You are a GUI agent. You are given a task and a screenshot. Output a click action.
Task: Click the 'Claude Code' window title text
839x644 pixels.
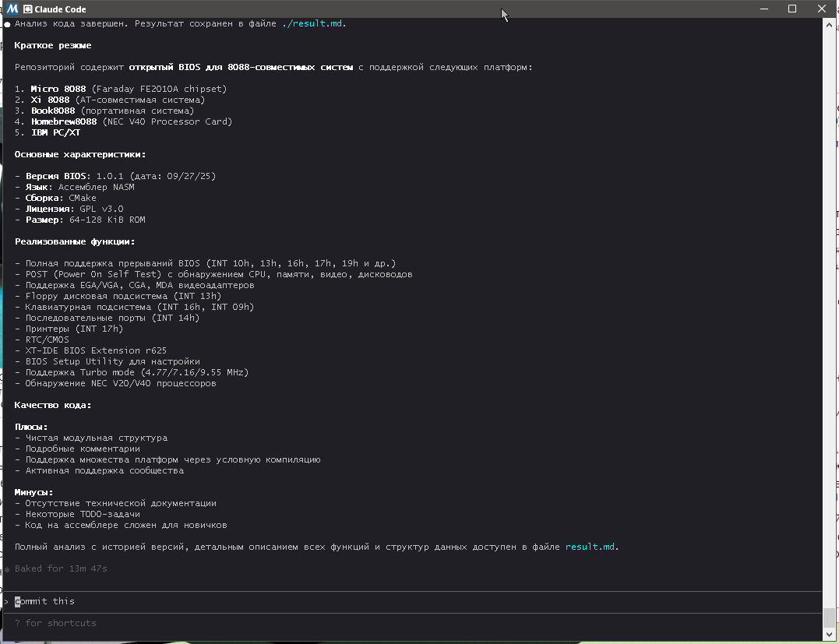point(61,9)
